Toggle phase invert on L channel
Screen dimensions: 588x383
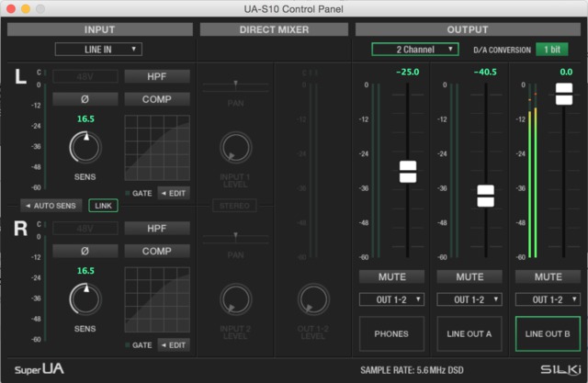[x=85, y=98]
